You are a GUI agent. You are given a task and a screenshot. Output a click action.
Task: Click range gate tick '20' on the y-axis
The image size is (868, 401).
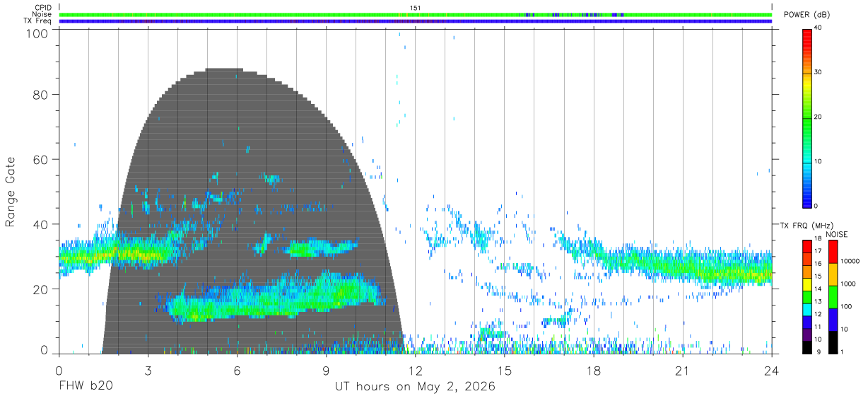pos(40,289)
